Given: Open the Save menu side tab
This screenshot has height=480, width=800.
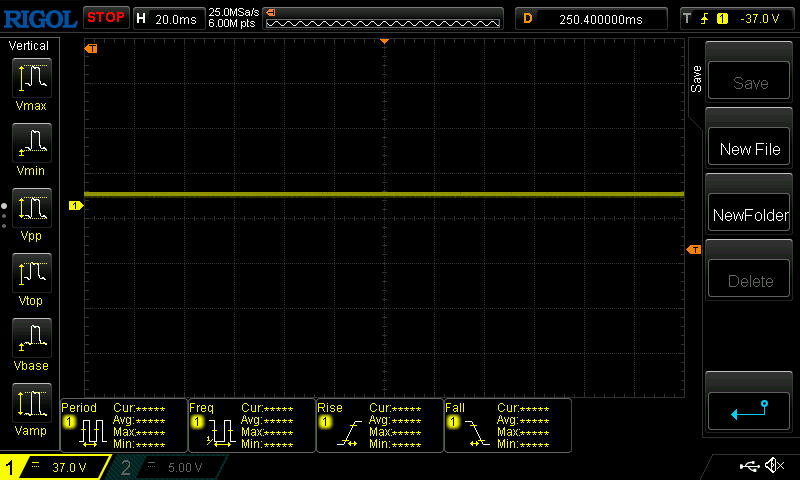Looking at the screenshot, I should [697, 79].
